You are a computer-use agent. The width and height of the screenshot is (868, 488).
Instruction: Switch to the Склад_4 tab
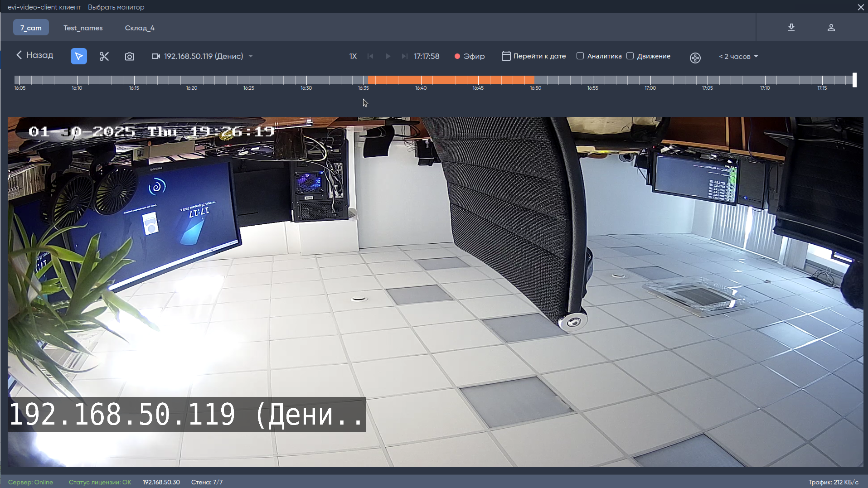point(140,28)
